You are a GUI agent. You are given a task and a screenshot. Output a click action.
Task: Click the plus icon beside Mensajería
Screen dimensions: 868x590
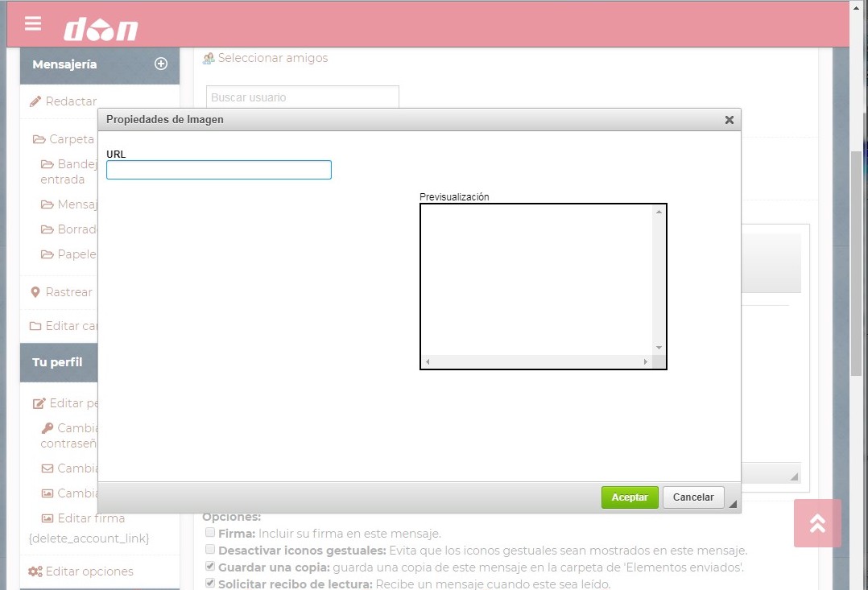click(160, 64)
